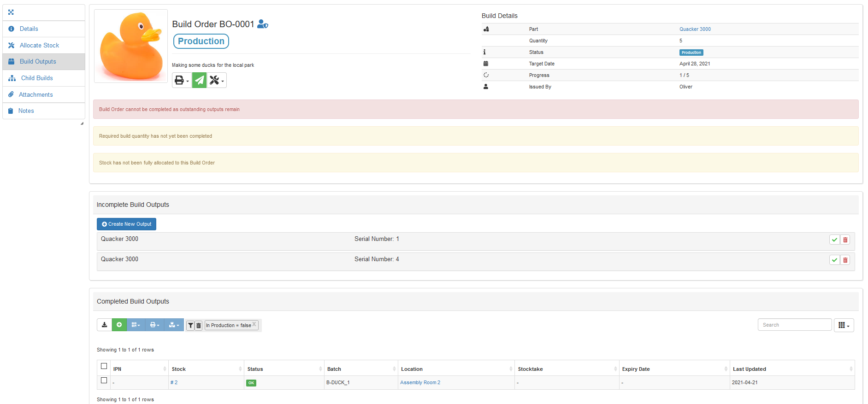Click the Search field in Completed Outputs
The height and width of the screenshot is (404, 868).
coord(794,325)
